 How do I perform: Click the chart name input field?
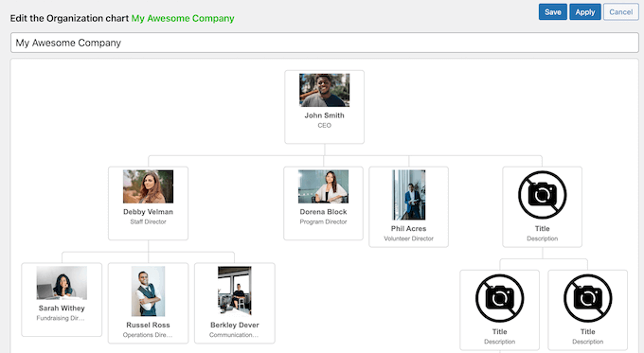point(325,43)
